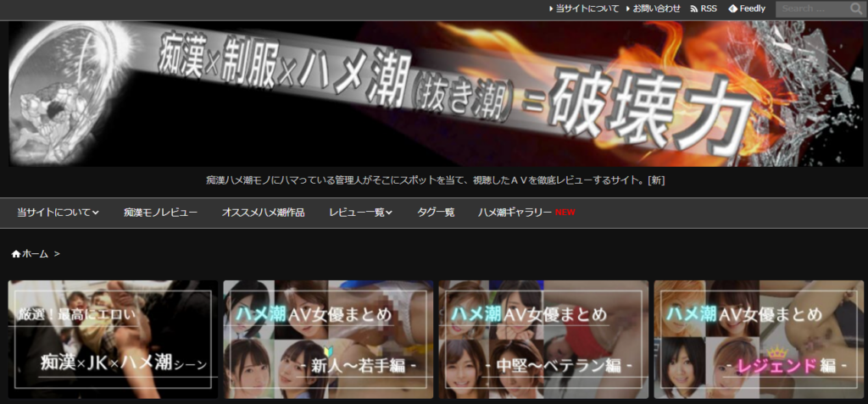Go to ホーム via breadcrumb link
The width and height of the screenshot is (868, 404).
click(x=35, y=254)
